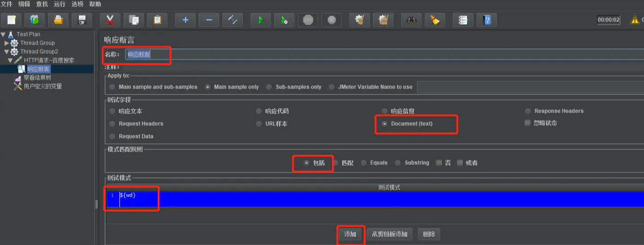This screenshot has width=644, height=245.
Task: Select Response Headers radio button
Action: click(528, 111)
